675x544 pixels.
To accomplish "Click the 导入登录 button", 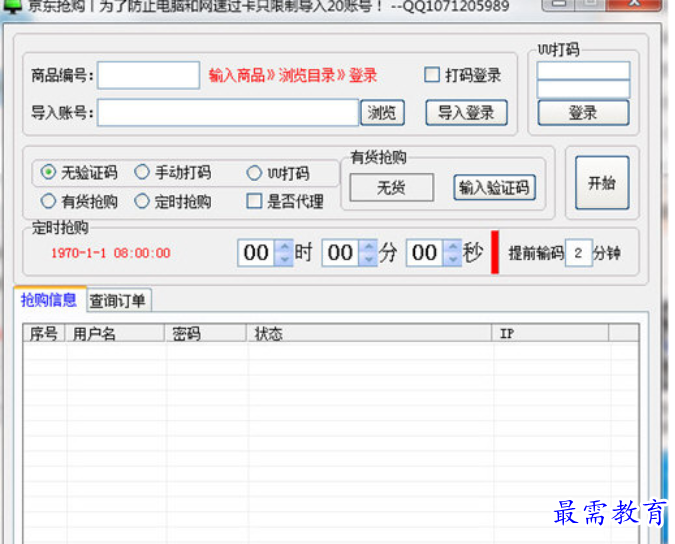I will coord(466,113).
